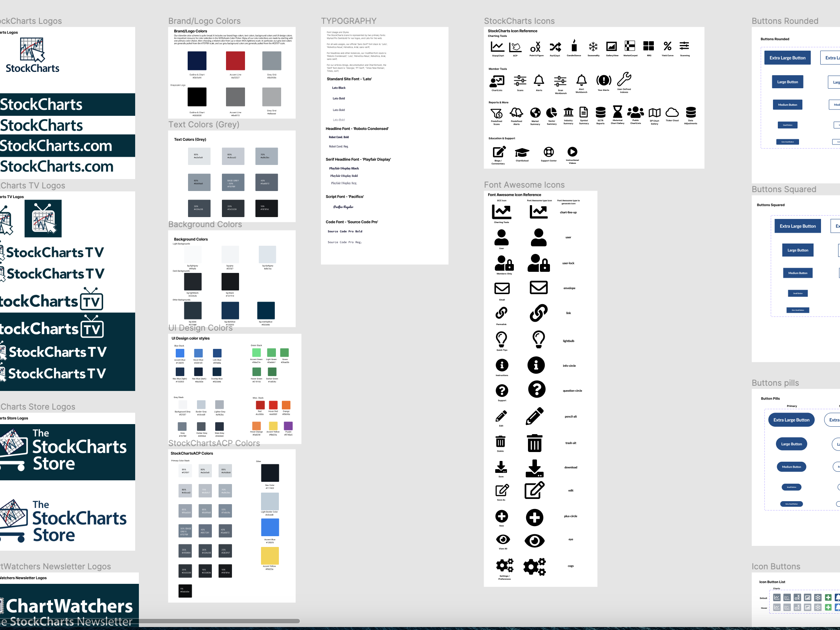
Task: Select the MarketCarpet icon
Action: click(630, 46)
